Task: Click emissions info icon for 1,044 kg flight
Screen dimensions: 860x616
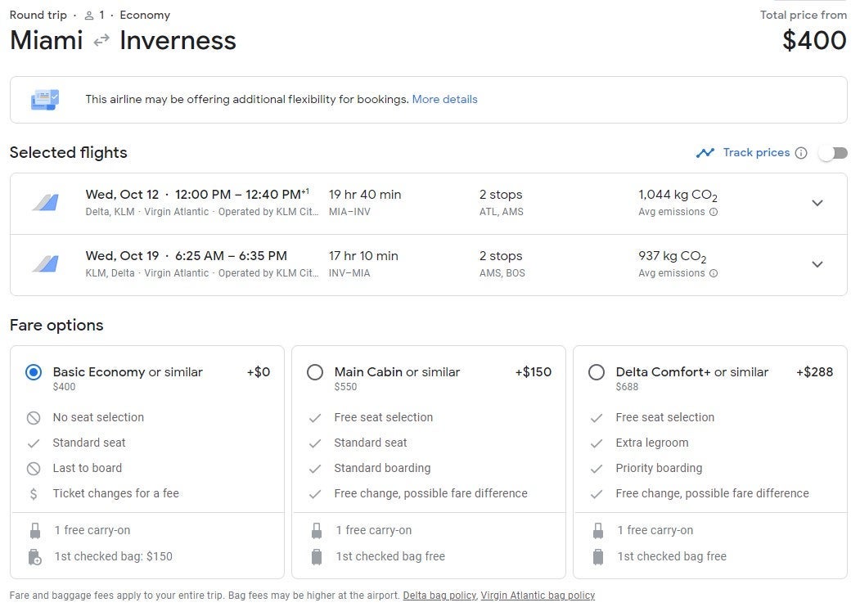Action: [714, 212]
